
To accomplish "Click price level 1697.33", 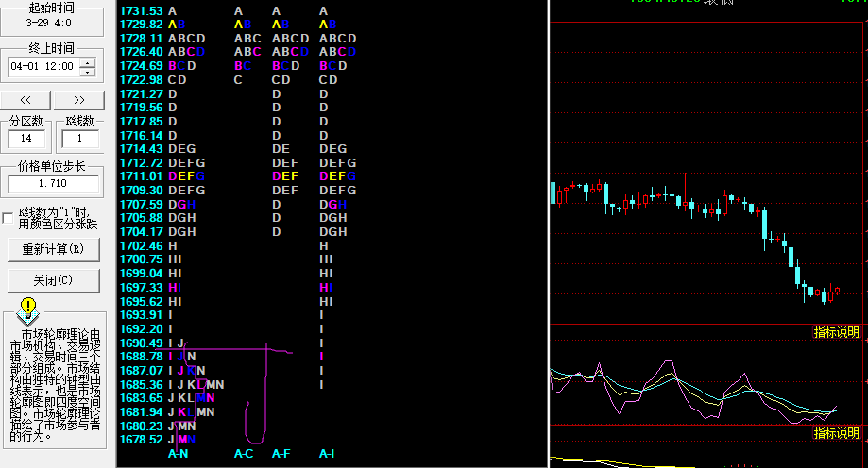I will [141, 288].
